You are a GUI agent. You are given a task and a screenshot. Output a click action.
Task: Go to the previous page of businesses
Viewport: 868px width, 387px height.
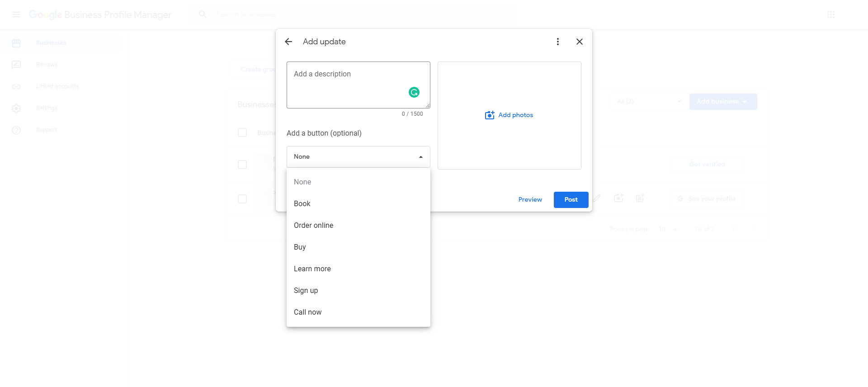(734, 229)
